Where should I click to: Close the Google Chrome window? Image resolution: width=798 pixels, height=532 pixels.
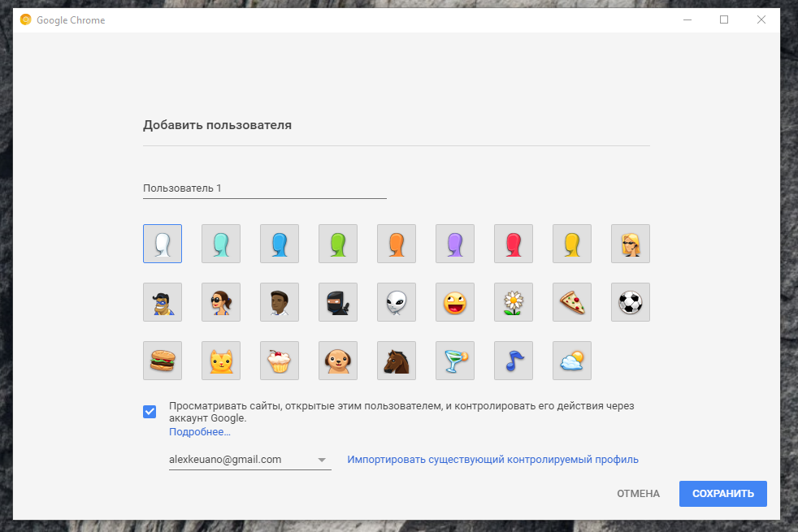tap(761, 19)
